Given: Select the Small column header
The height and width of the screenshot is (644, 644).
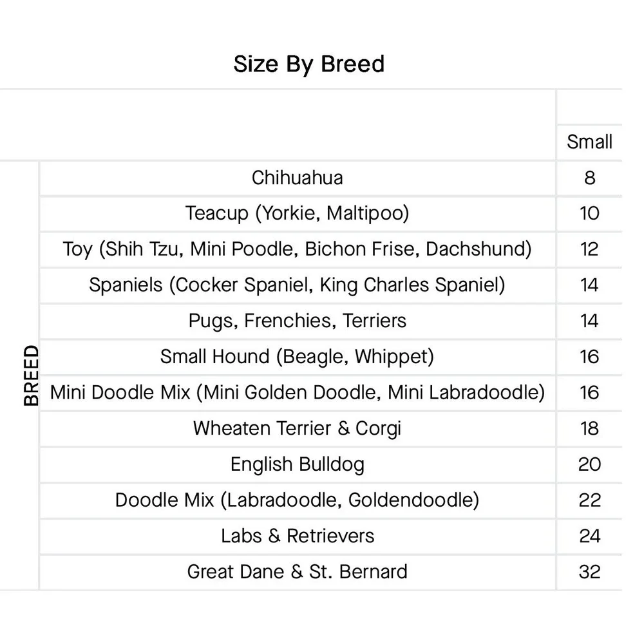Looking at the screenshot, I should (589, 142).
